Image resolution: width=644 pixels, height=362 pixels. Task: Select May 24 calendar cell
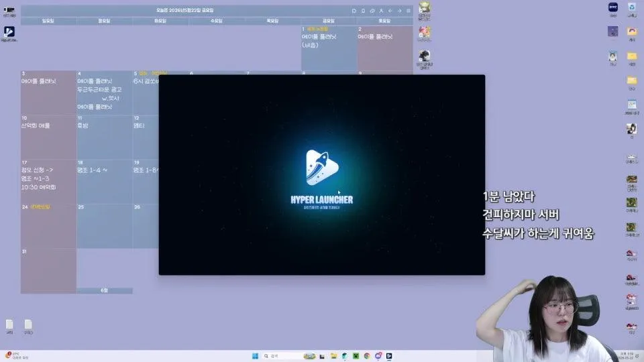pyautogui.click(x=48, y=226)
